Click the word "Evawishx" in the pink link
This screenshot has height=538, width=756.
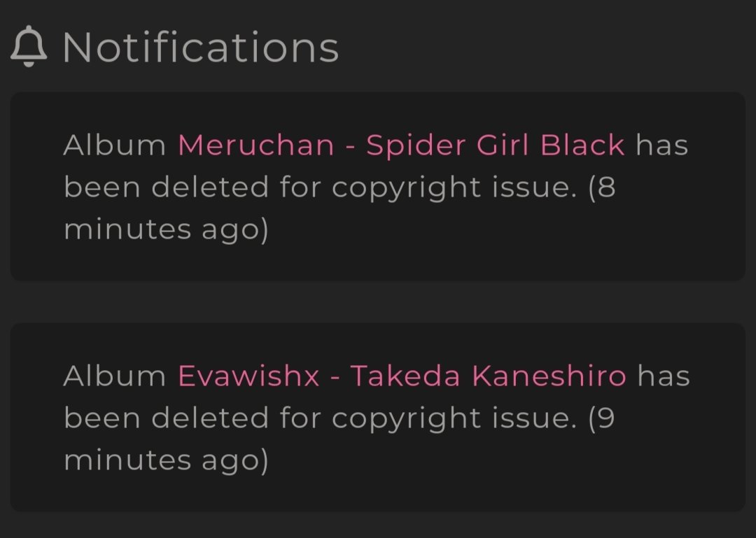[248, 376]
